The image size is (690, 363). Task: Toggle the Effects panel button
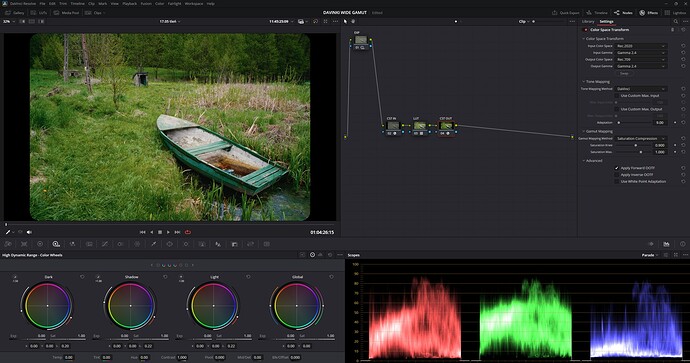tap(649, 13)
